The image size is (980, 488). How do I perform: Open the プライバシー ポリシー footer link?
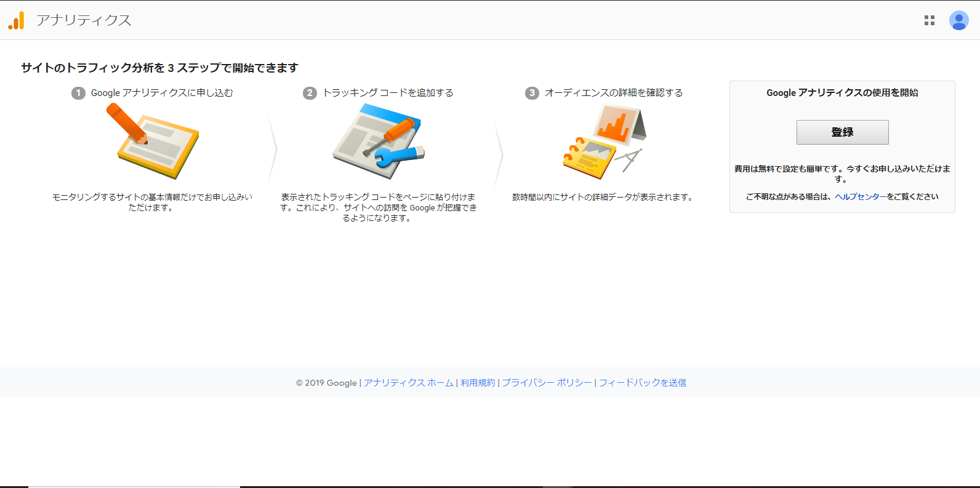(x=547, y=383)
